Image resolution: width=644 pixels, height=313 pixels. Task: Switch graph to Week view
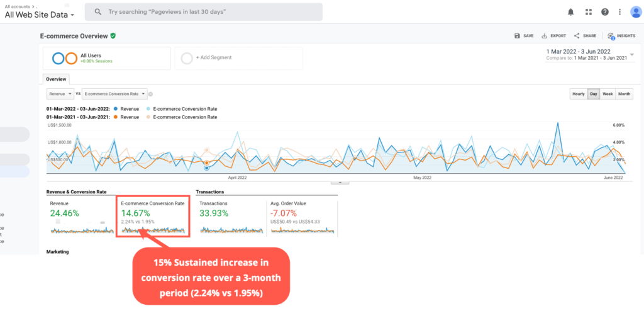point(608,94)
